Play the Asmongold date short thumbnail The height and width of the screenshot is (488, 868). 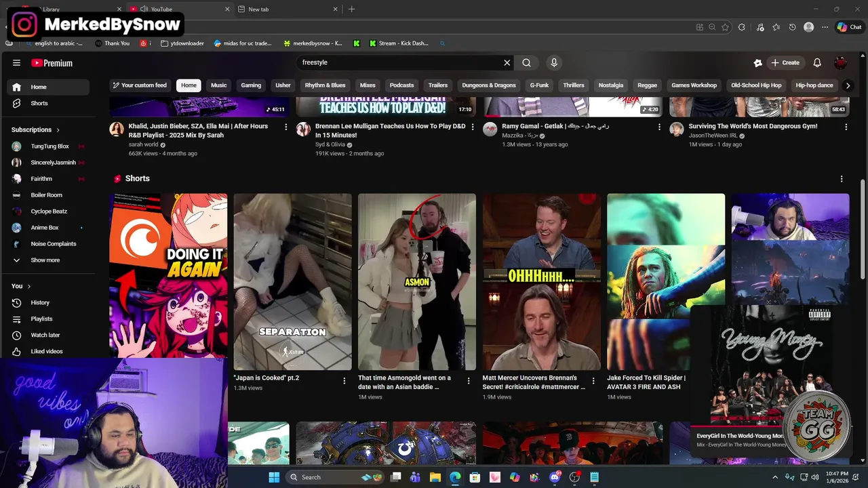click(x=417, y=282)
